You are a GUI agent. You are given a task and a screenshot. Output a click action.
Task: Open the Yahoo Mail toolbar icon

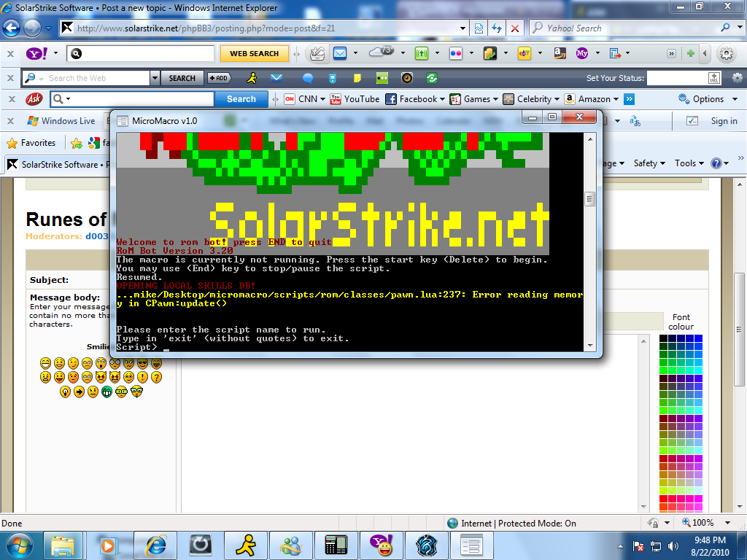pyautogui.click(x=340, y=53)
